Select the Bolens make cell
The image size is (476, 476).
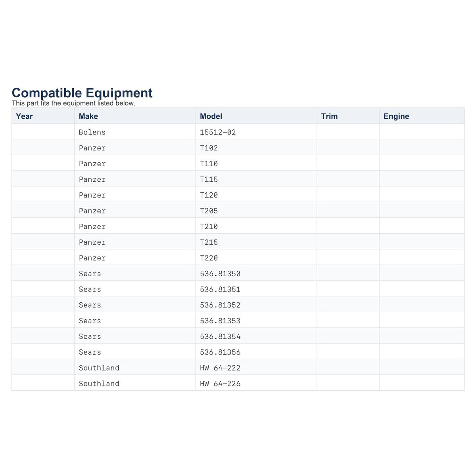click(135, 132)
